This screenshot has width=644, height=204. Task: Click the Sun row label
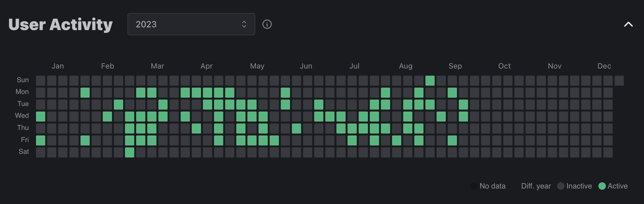23,80
